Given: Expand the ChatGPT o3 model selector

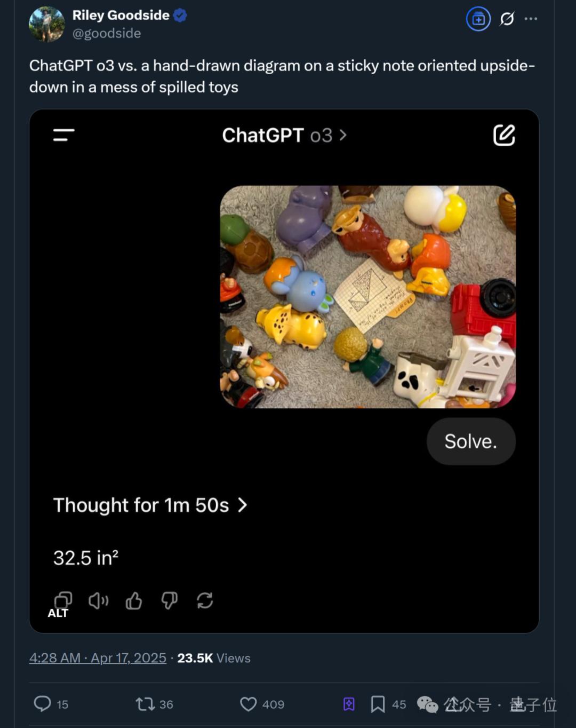Looking at the screenshot, I should coord(284,136).
